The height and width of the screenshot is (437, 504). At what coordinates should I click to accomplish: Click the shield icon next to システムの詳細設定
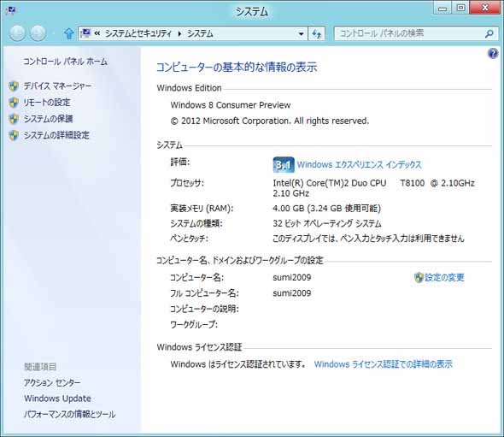click(14, 135)
